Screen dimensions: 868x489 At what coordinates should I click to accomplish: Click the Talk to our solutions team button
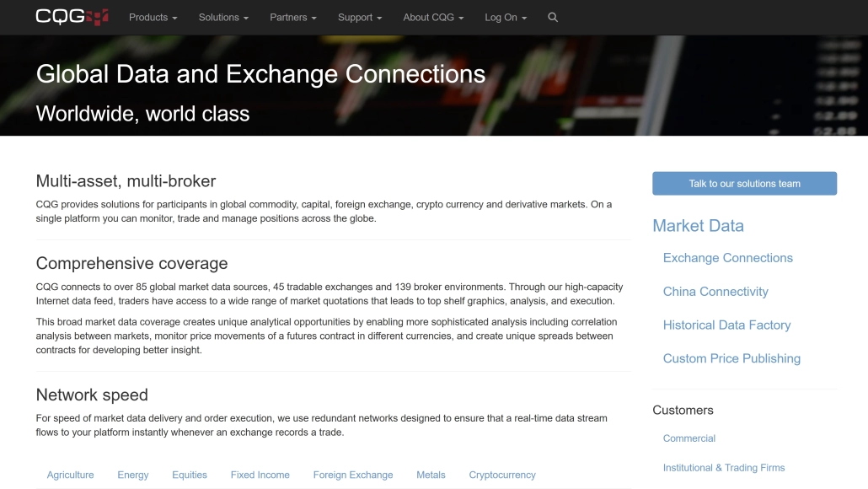pyautogui.click(x=744, y=183)
